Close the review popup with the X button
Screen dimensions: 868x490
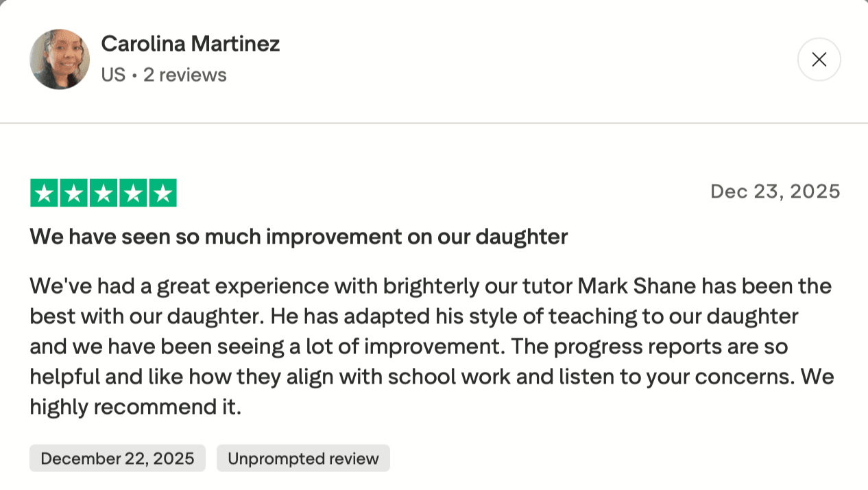coord(819,60)
